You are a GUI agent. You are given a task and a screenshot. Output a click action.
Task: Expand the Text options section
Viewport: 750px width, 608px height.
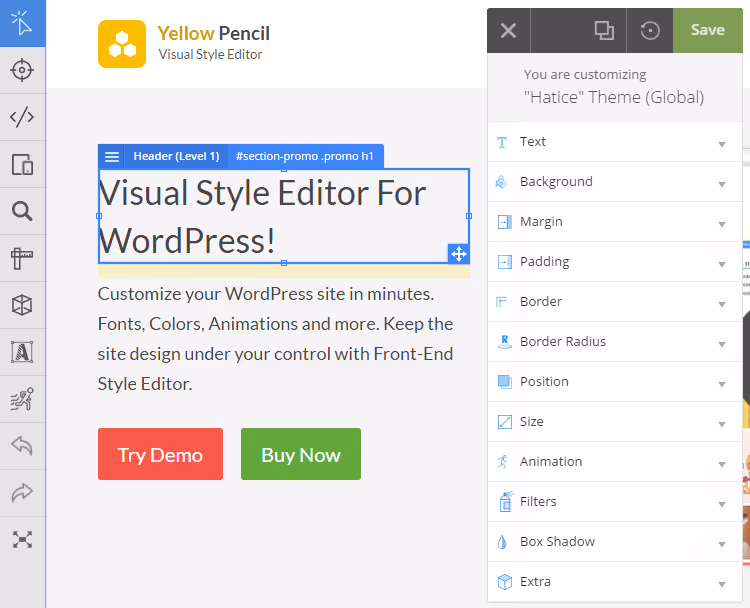(x=615, y=142)
